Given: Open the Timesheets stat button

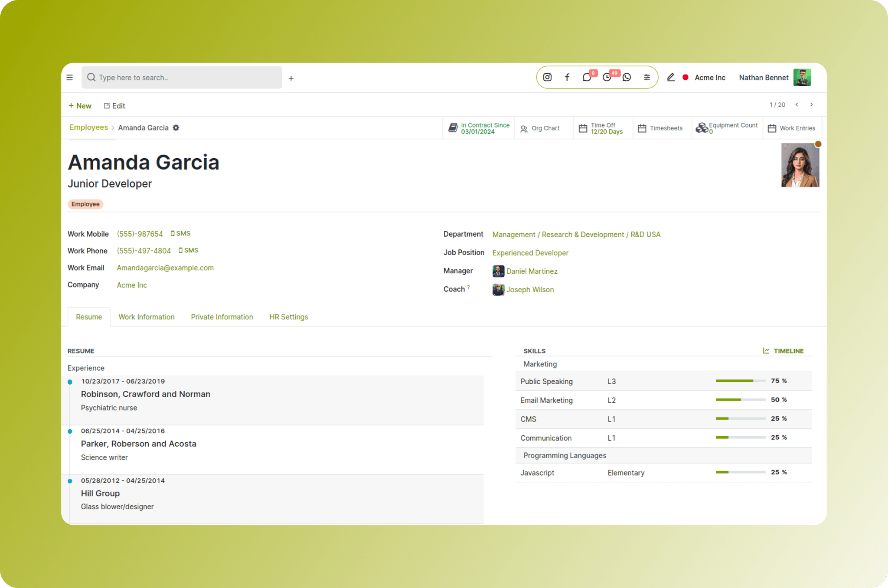Looking at the screenshot, I should tap(662, 128).
